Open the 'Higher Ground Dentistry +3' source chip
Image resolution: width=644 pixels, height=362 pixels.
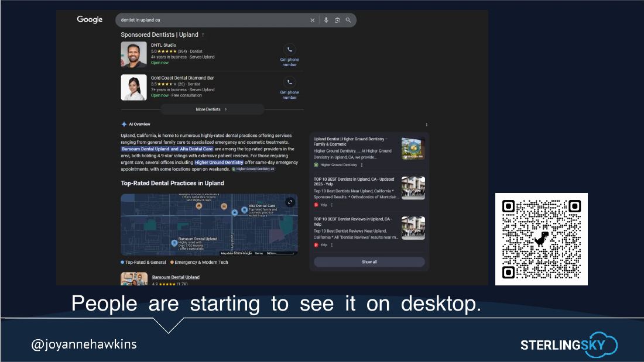(253, 169)
